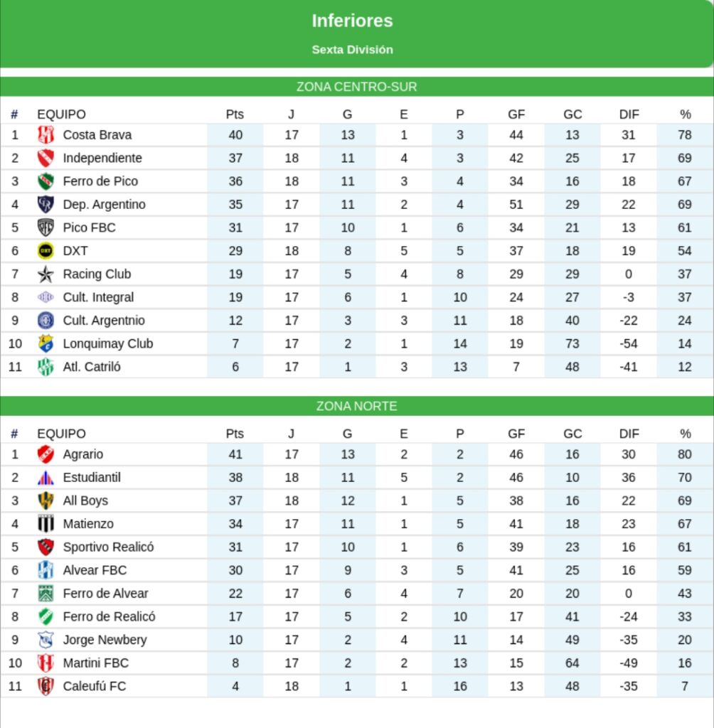Click the Racing Club star logo
The height and width of the screenshot is (728, 714).
[x=46, y=274]
